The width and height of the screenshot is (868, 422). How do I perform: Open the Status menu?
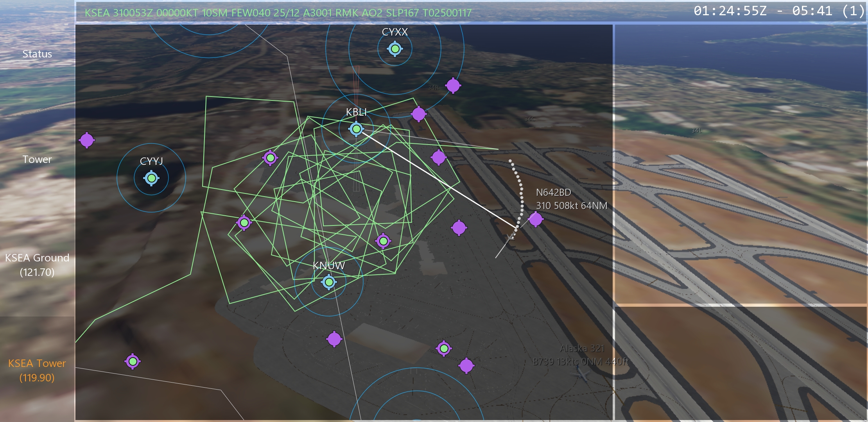37,54
